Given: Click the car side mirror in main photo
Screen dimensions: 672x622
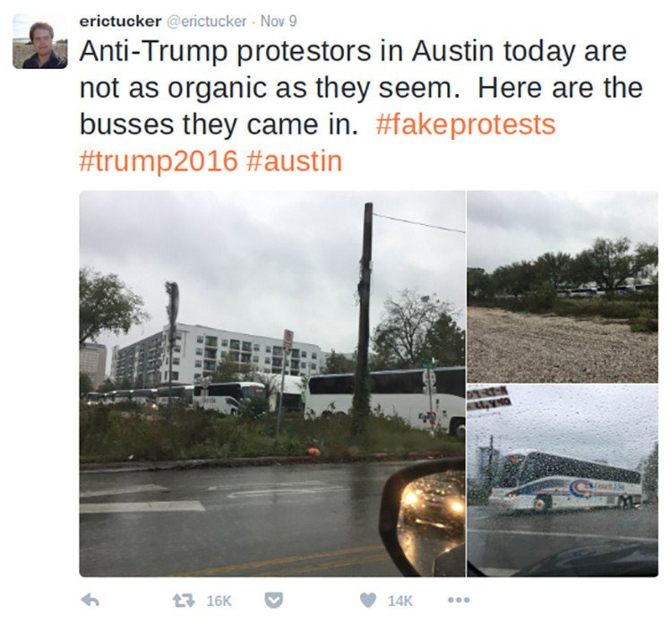Looking at the screenshot, I should (422, 516).
